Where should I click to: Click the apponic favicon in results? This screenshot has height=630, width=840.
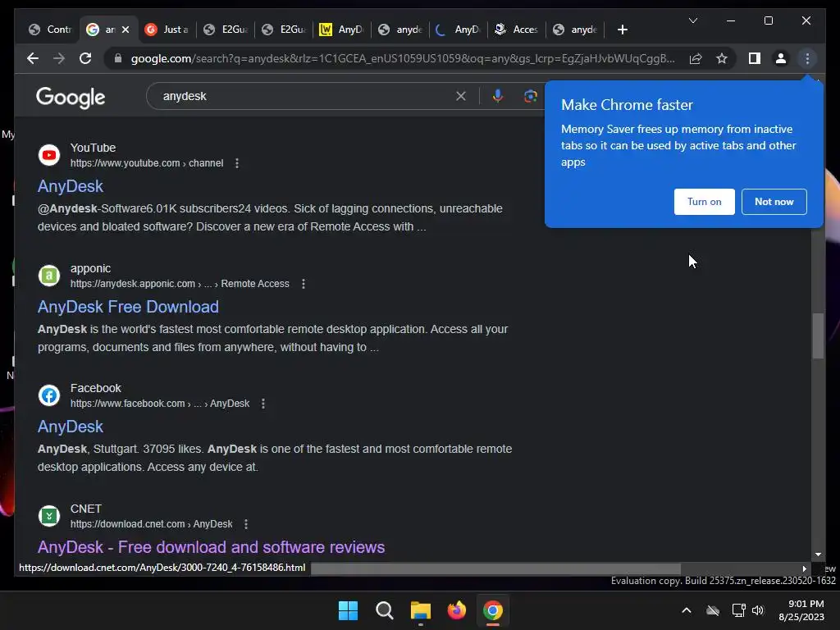coord(49,276)
